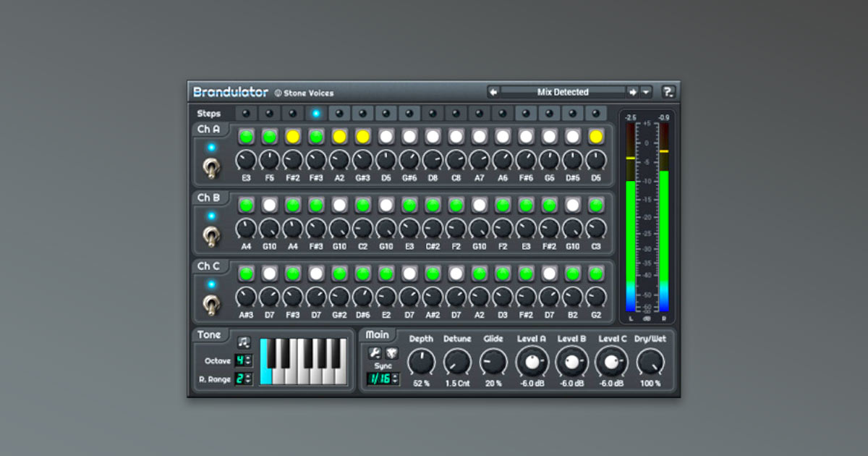Click the Ch B note knob labeled C#2
The height and width of the screenshot is (456, 868).
pos(433,229)
